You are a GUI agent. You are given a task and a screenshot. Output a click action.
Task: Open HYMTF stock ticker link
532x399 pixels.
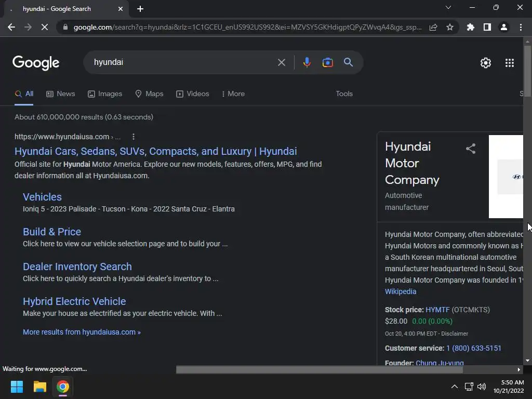click(x=437, y=310)
